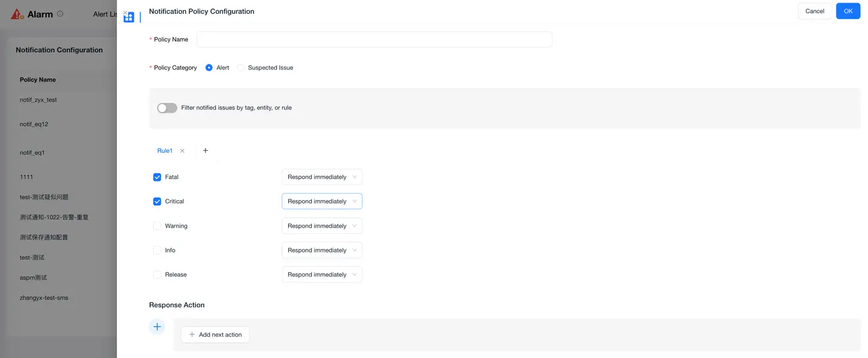Add a new rule with the plus icon

tap(205, 150)
